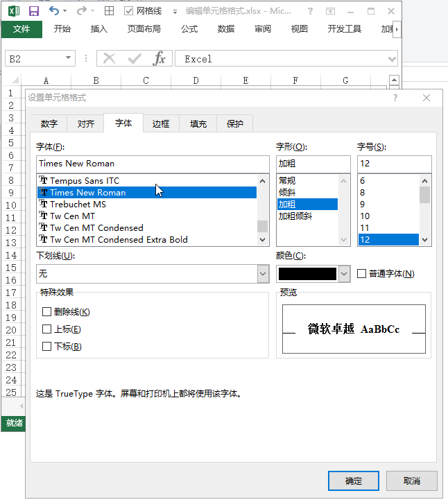Open the 插入 ribbon tab
Image resolution: width=448 pixels, height=502 pixels.
coord(99,29)
